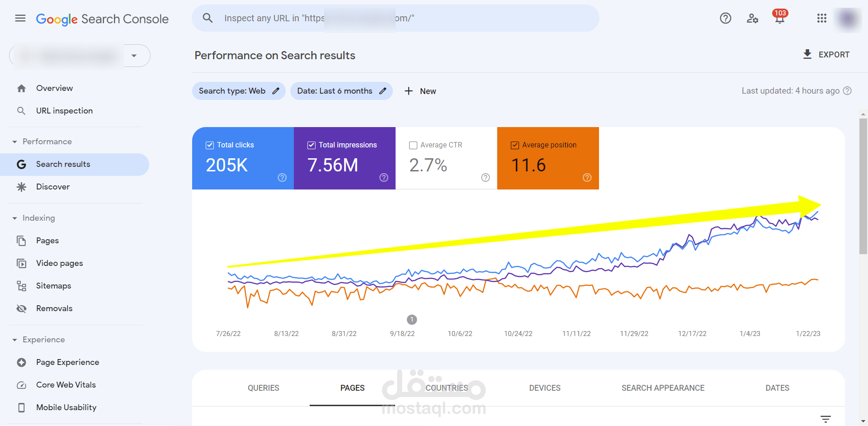Switch to the Queries tab

[264, 388]
